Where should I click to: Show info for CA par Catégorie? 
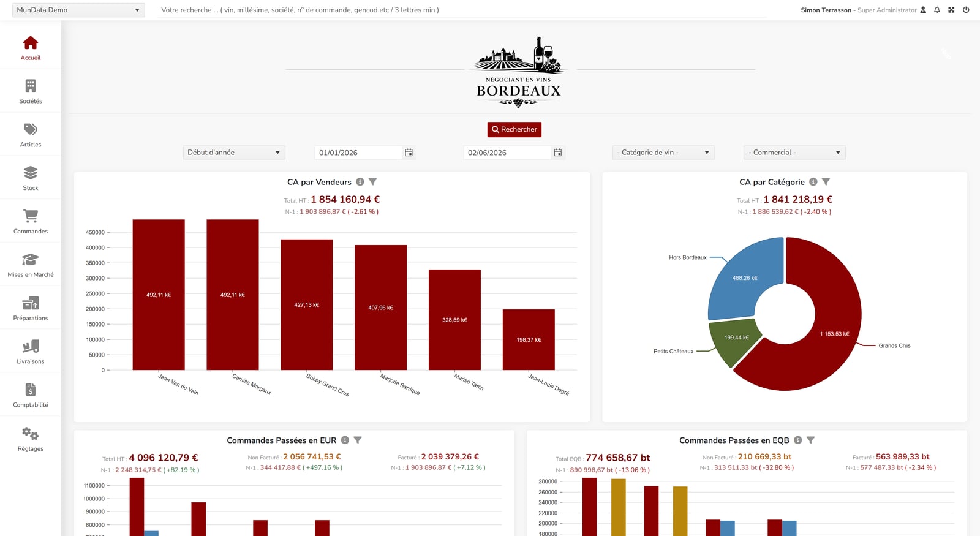[813, 182]
